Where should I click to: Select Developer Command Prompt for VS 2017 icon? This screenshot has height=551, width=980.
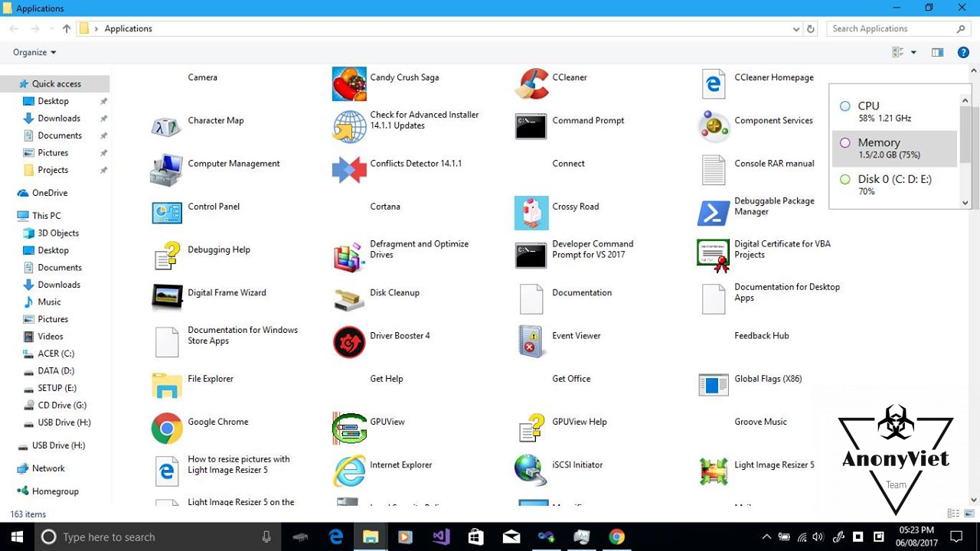[531, 256]
